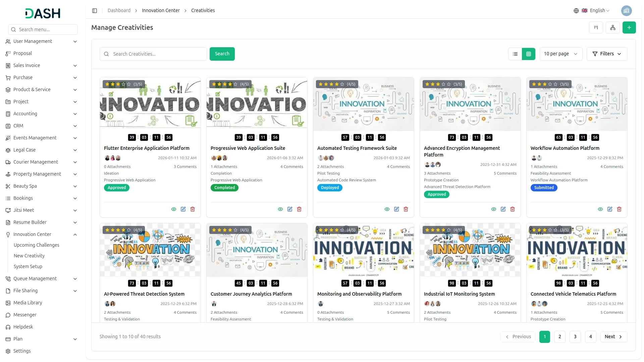Click the edit pencil on Flutter Enterprise Application Platform
The width and height of the screenshot is (644, 362).
183,209
